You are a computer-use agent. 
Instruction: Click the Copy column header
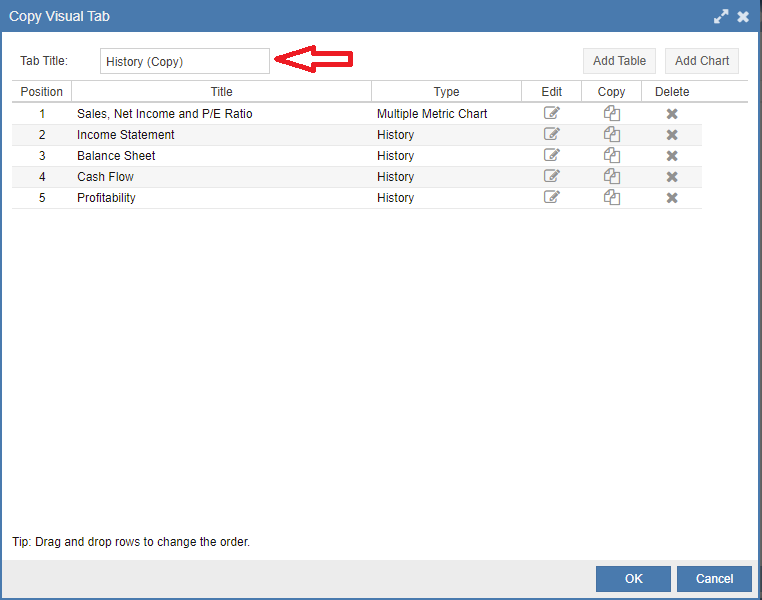click(x=611, y=91)
